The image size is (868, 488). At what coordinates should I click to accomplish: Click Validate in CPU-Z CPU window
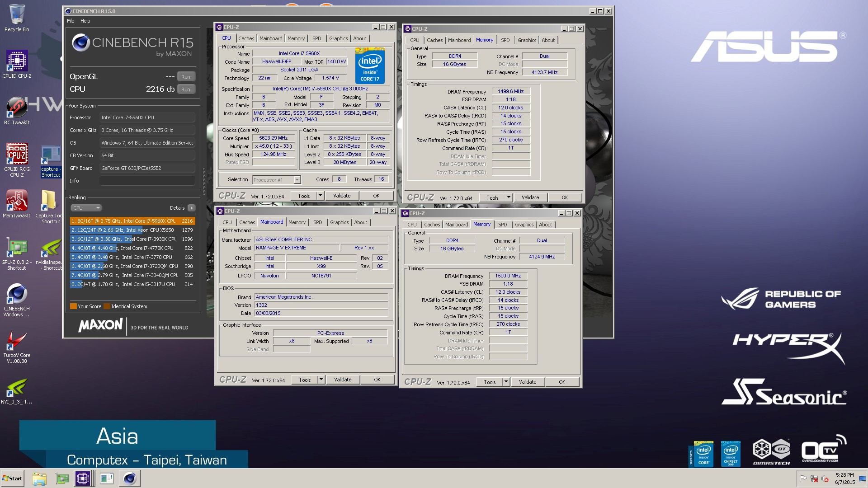coord(342,196)
